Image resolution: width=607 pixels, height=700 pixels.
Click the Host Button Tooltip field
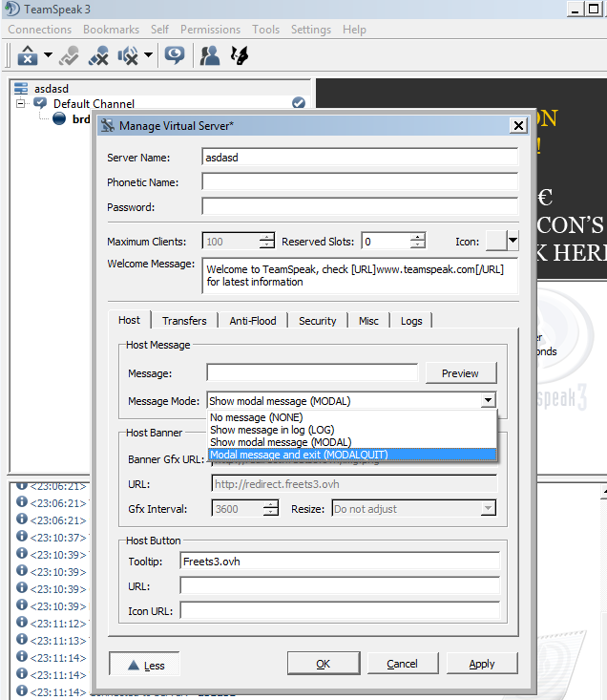[x=339, y=561]
